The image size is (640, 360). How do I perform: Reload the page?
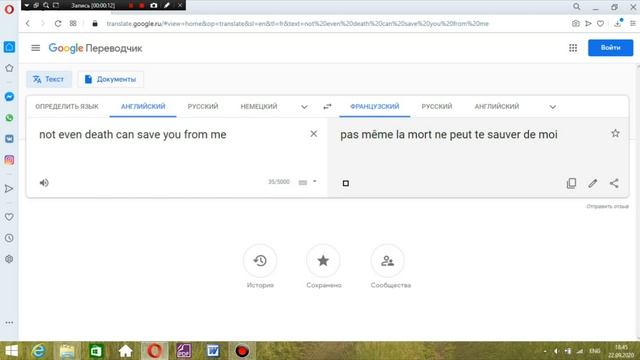coord(58,24)
